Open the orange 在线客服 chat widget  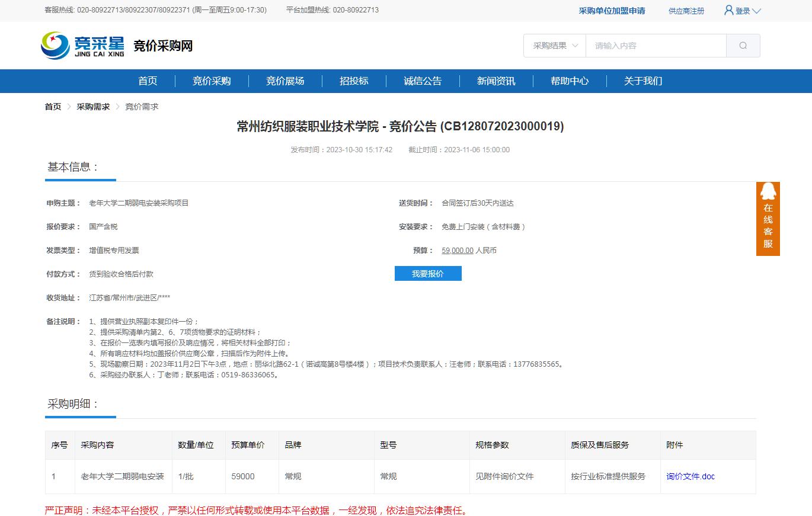(768, 219)
